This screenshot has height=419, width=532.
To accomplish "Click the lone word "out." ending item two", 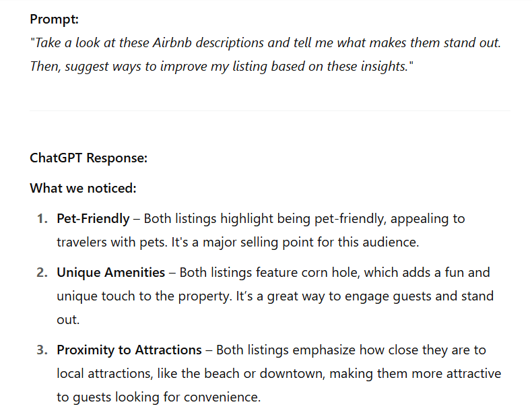I will coord(68,320).
